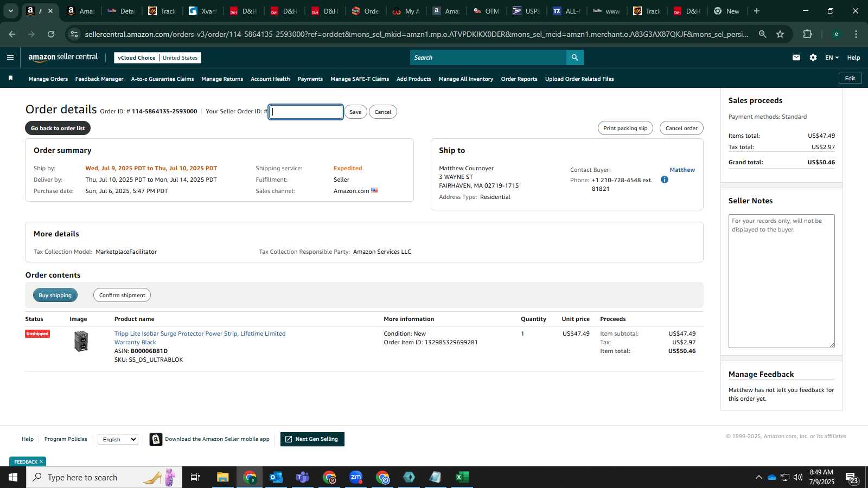Close the FEEDBACK tab widget
Screen dimensions: 868x488
[41, 462]
